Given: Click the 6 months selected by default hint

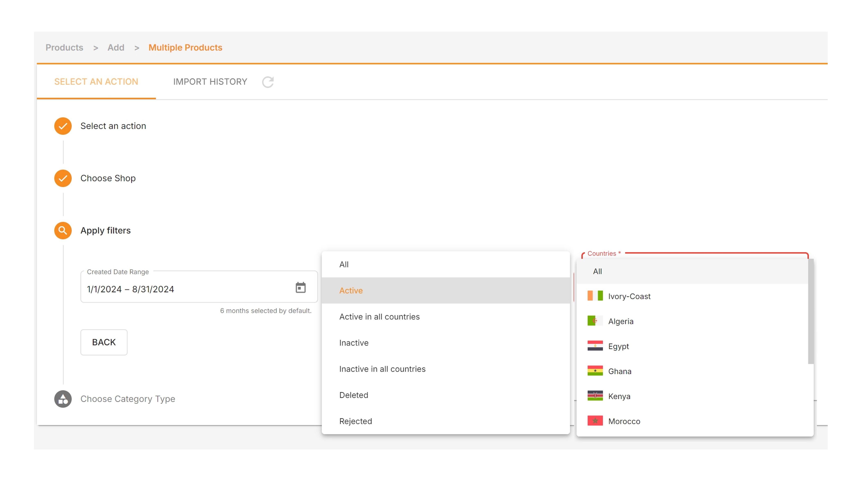Looking at the screenshot, I should (266, 311).
